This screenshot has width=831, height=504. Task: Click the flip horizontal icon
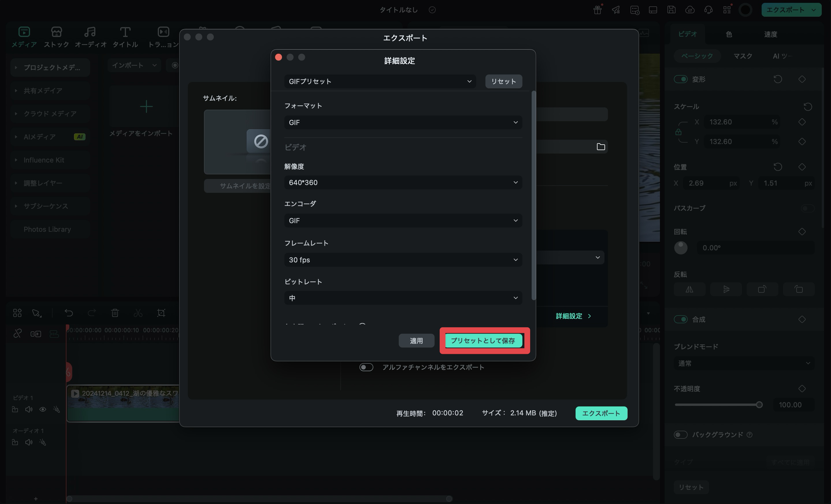tap(689, 290)
